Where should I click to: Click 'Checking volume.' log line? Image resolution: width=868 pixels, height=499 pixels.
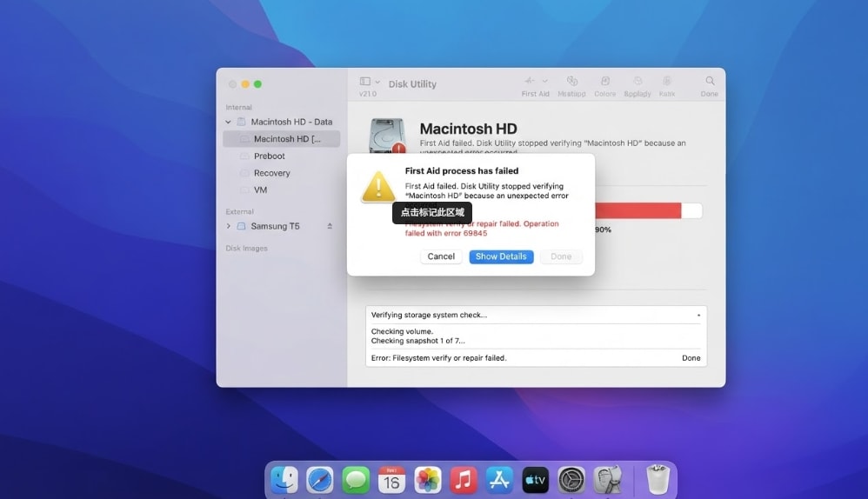point(402,332)
